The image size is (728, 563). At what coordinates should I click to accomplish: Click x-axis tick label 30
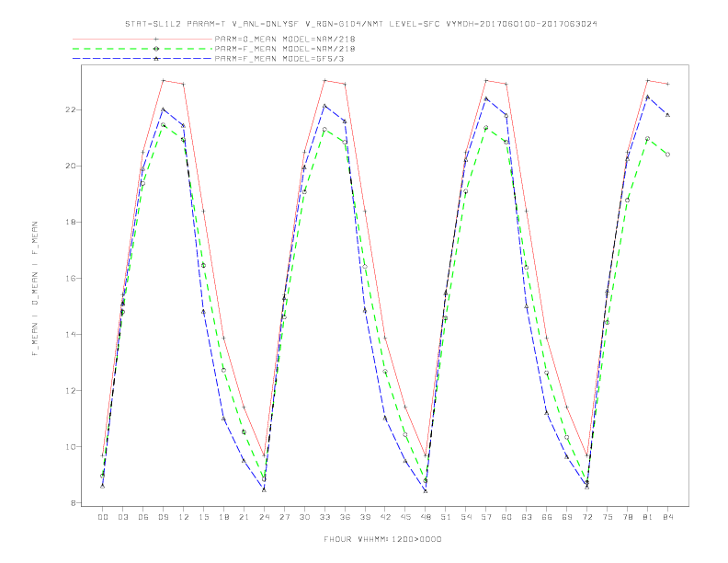[304, 517]
